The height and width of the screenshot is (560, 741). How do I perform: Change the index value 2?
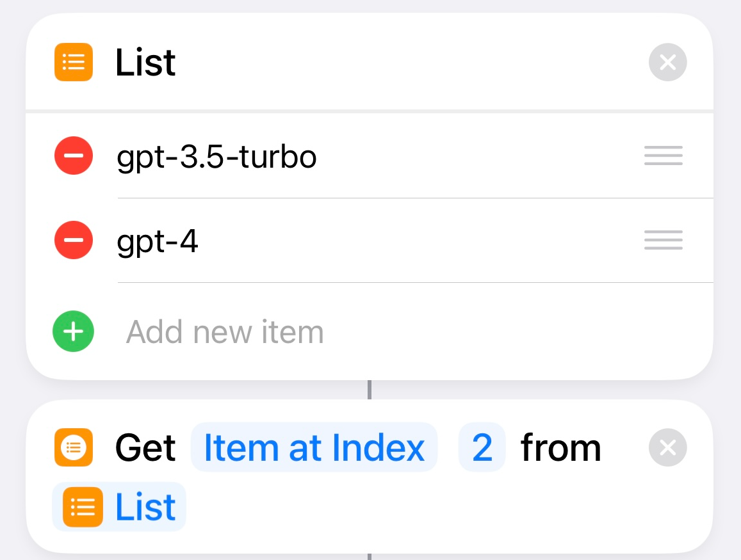click(x=482, y=447)
